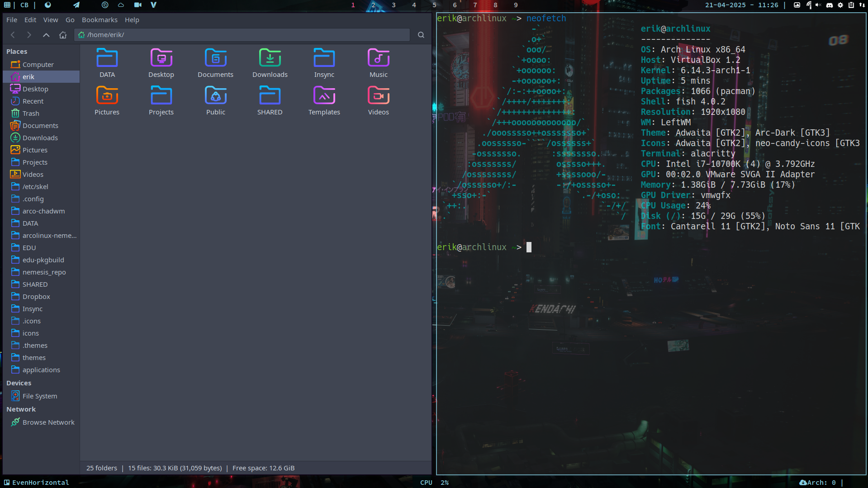This screenshot has height=488, width=868.
Task: Open the Go menu
Action: 70,20
